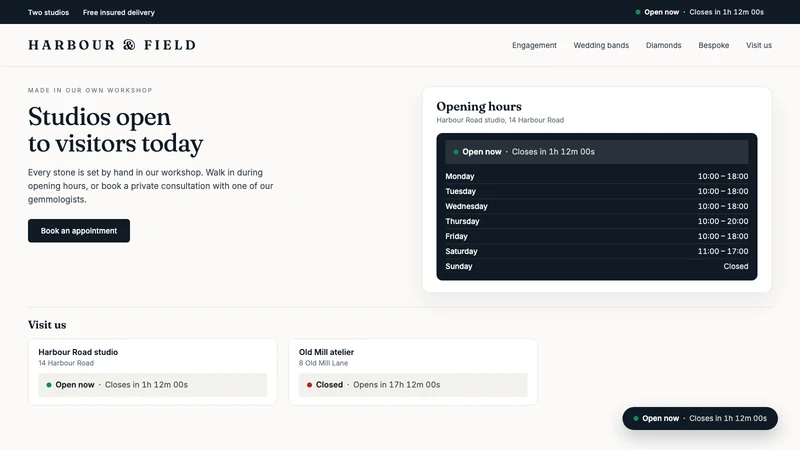Click the Harbour Road studio subtitle under Opening hours
Image resolution: width=800 pixels, height=450 pixels.
click(x=500, y=120)
